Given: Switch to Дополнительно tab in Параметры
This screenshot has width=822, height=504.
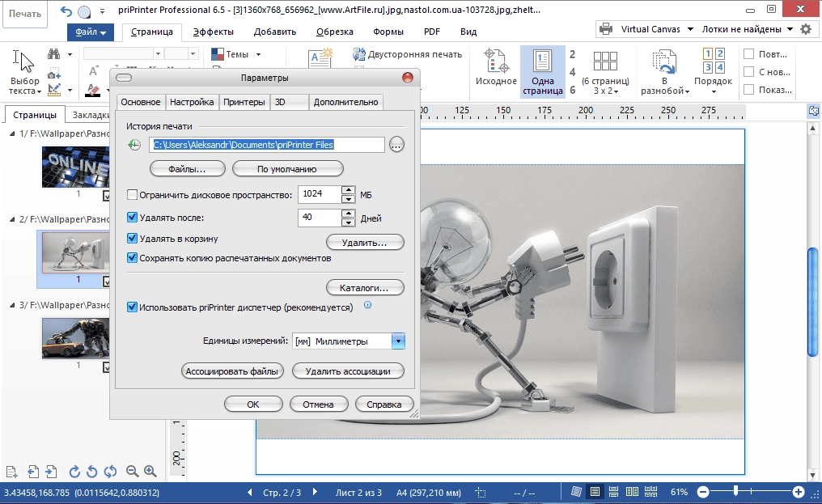Looking at the screenshot, I should click(x=345, y=102).
